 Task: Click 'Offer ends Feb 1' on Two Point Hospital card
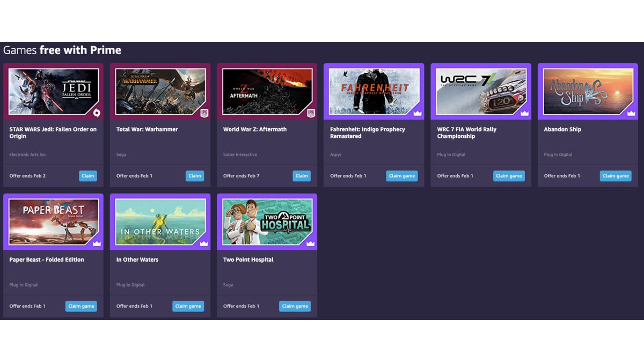[x=241, y=306]
